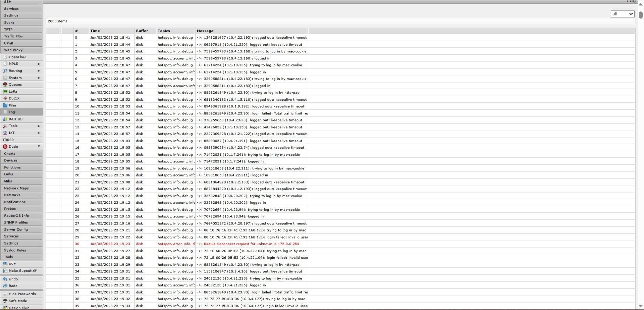Open Files via folder icon

(5, 105)
